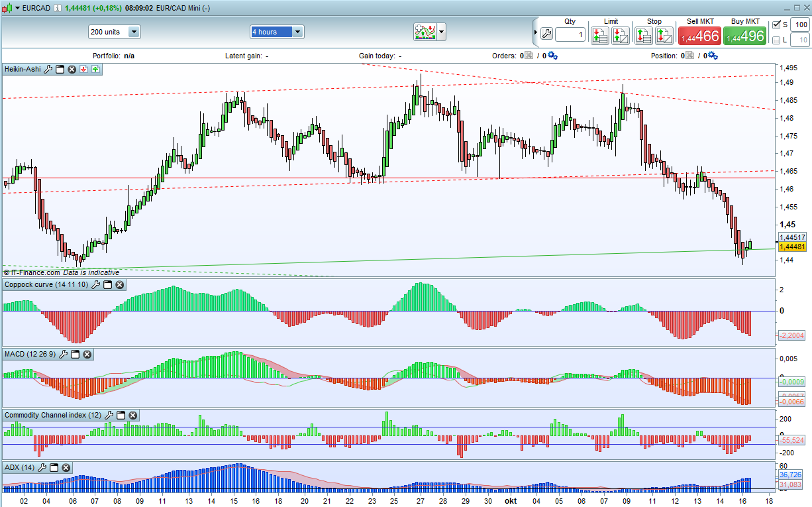812x507 pixels.
Task: Click second Stop order icon
Action: click(x=664, y=36)
